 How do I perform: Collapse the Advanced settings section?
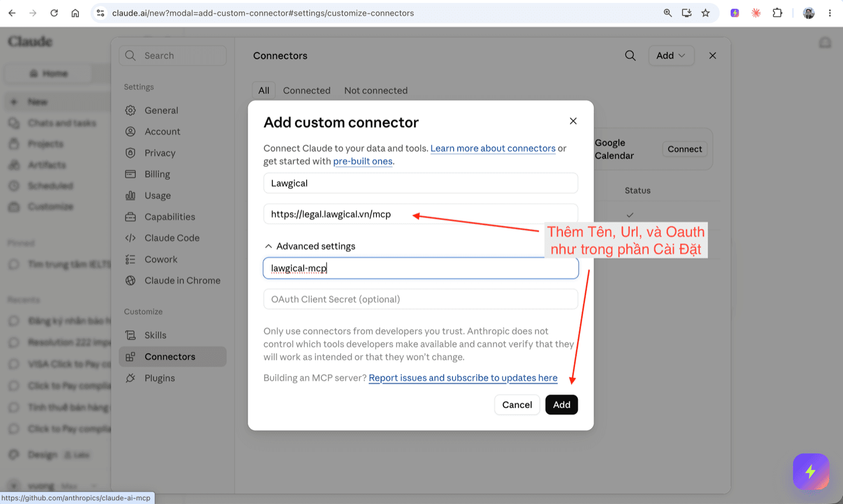coord(310,246)
